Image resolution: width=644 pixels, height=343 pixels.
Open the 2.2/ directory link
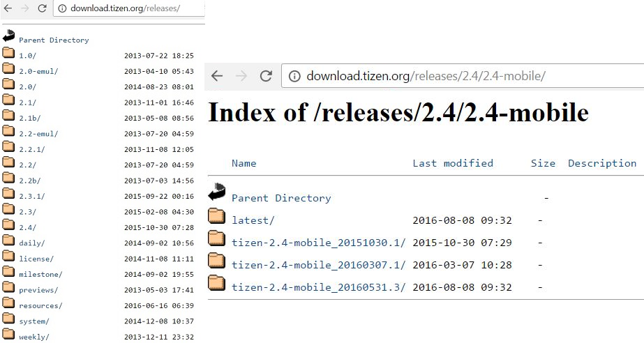tap(27, 165)
